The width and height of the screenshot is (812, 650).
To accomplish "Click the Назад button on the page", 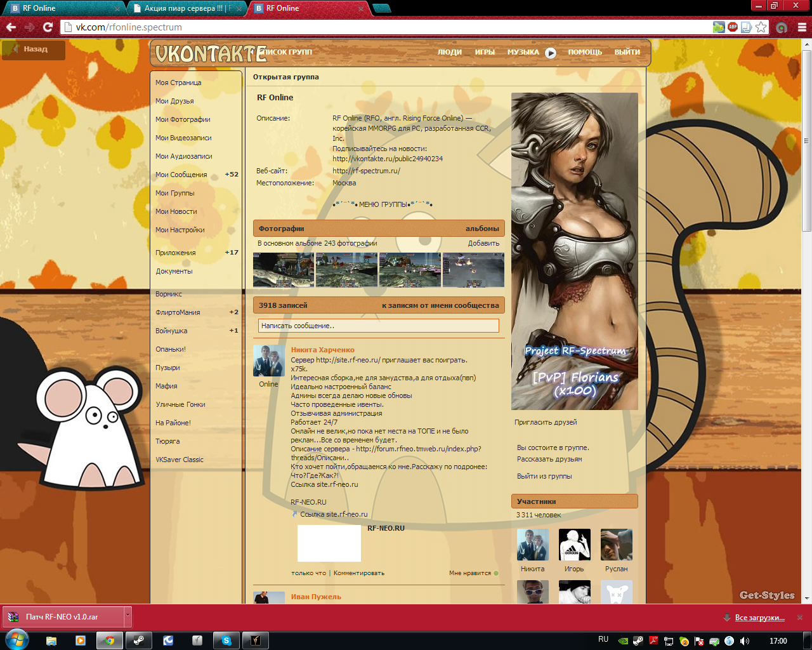I will [x=33, y=50].
